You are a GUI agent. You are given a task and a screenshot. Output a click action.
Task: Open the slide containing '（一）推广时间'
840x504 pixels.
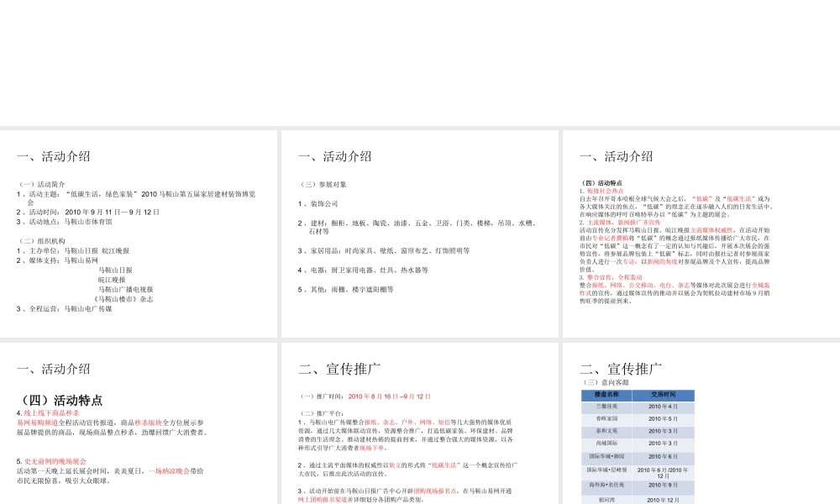(x=419, y=423)
